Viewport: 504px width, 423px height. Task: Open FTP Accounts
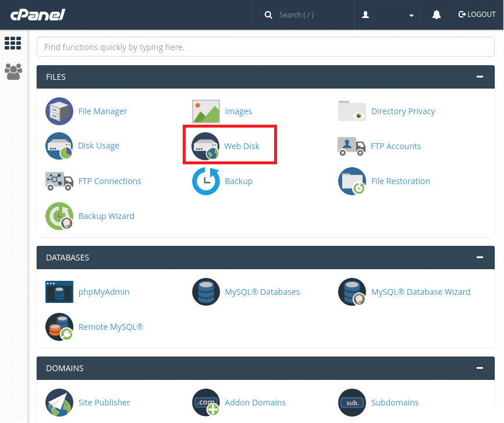(396, 146)
